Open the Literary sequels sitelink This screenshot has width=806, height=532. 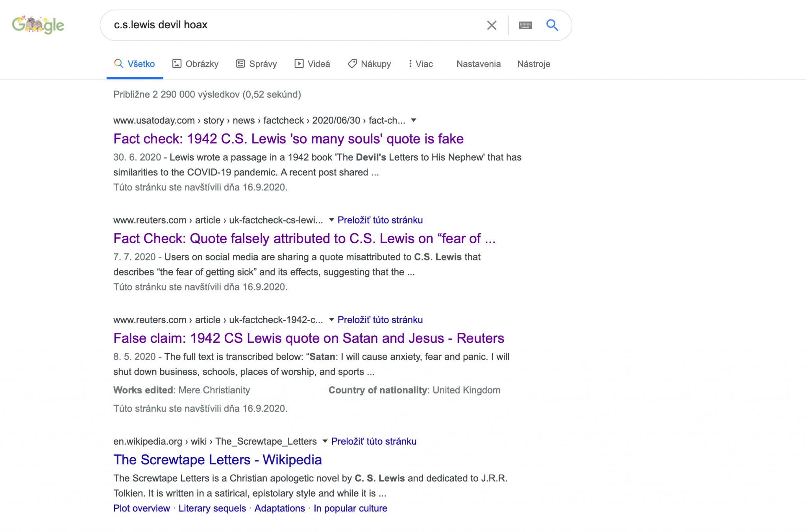tap(212, 508)
